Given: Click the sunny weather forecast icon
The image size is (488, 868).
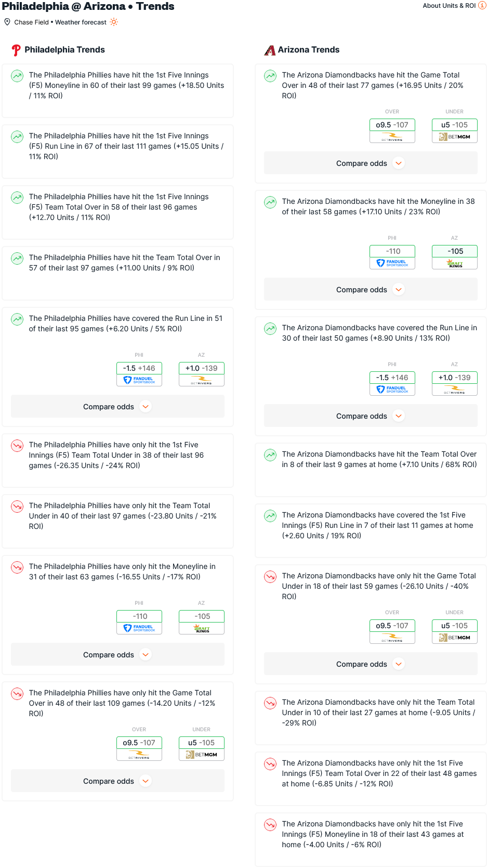Looking at the screenshot, I should point(114,22).
